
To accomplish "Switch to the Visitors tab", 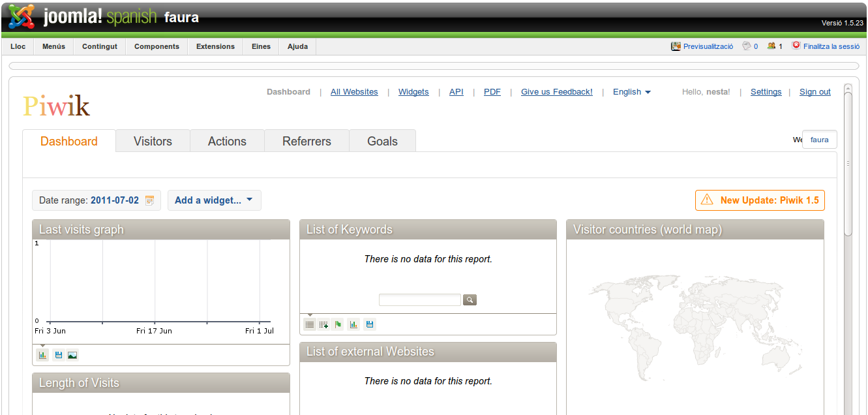I will coord(153,141).
